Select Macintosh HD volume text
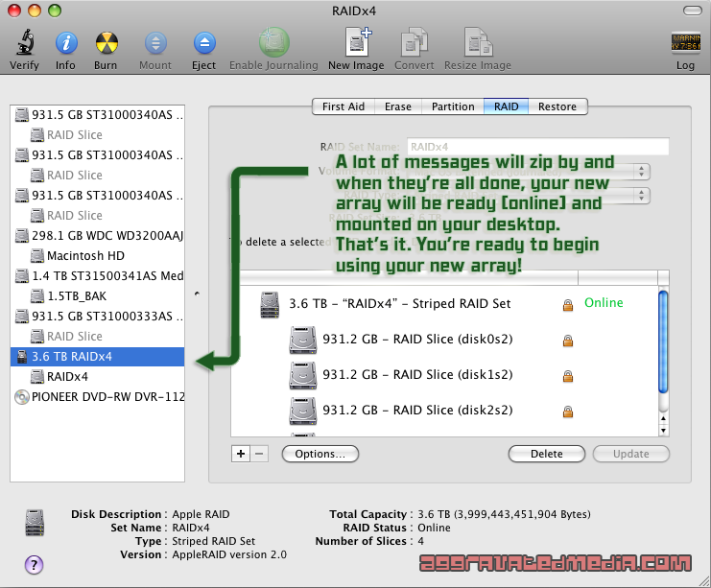 click(x=85, y=256)
